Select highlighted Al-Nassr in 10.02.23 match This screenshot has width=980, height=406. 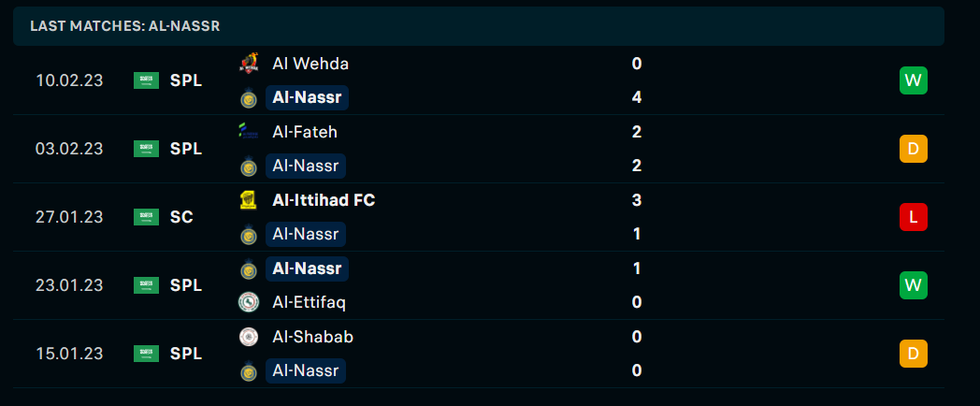point(307,97)
